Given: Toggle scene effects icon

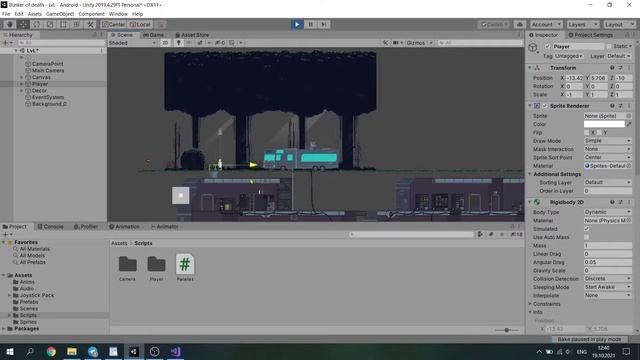Looking at the screenshot, I should (x=200, y=43).
